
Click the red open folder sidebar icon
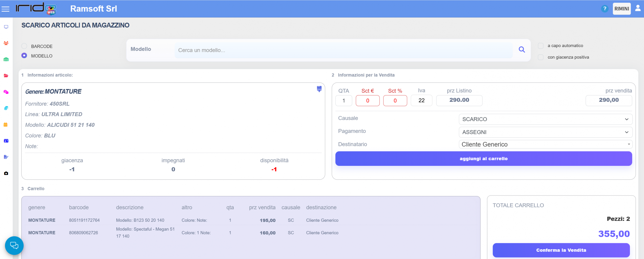click(6, 76)
